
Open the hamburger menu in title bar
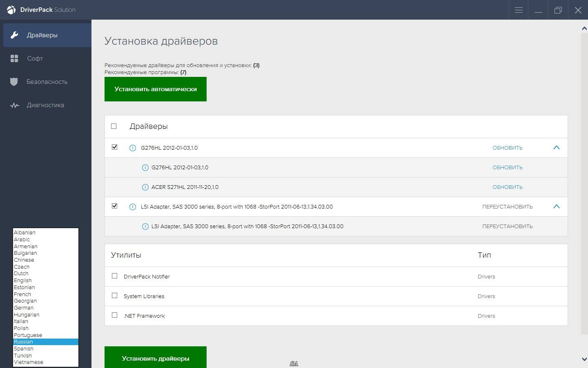point(519,10)
